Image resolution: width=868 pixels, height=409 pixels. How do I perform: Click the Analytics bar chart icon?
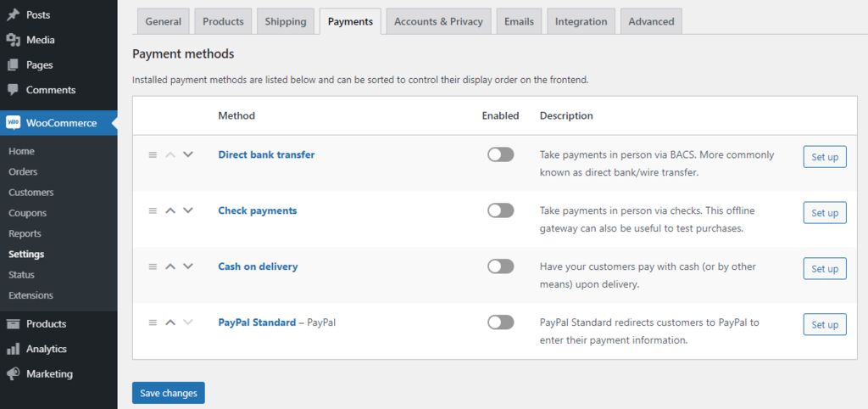coord(14,349)
